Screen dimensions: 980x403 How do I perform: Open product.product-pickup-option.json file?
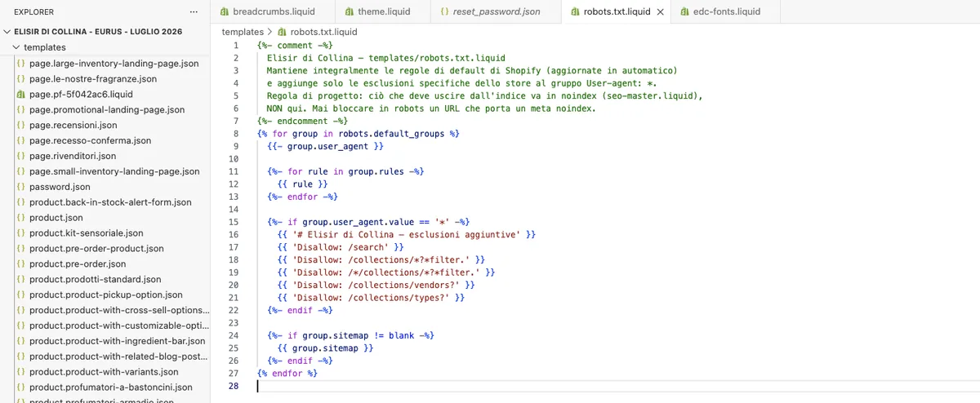coord(105,294)
